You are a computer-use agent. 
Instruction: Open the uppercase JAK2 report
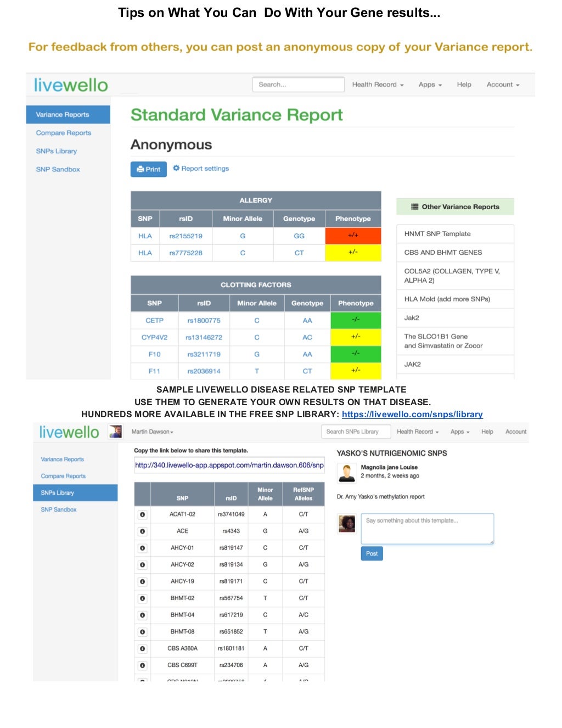(455, 365)
